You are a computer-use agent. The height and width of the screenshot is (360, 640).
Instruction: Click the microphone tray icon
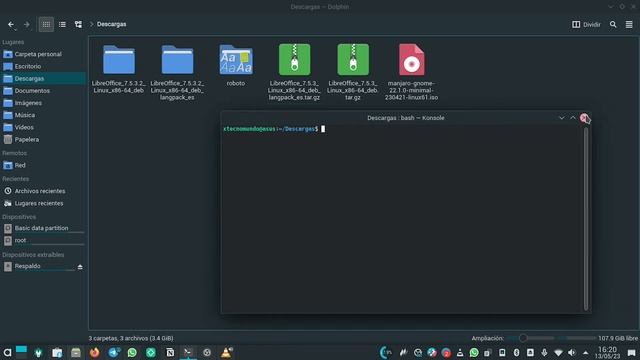[x=544, y=353]
